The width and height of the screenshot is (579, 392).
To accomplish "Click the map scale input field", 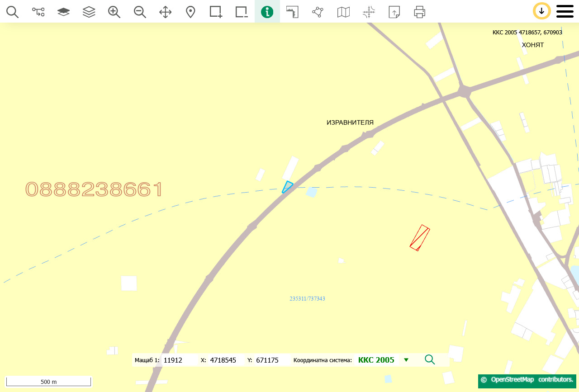I will [178, 360].
